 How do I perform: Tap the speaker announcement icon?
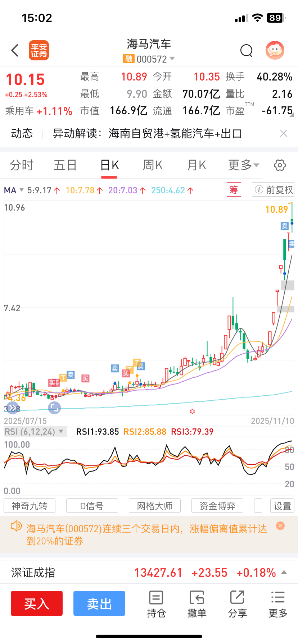[16, 526]
